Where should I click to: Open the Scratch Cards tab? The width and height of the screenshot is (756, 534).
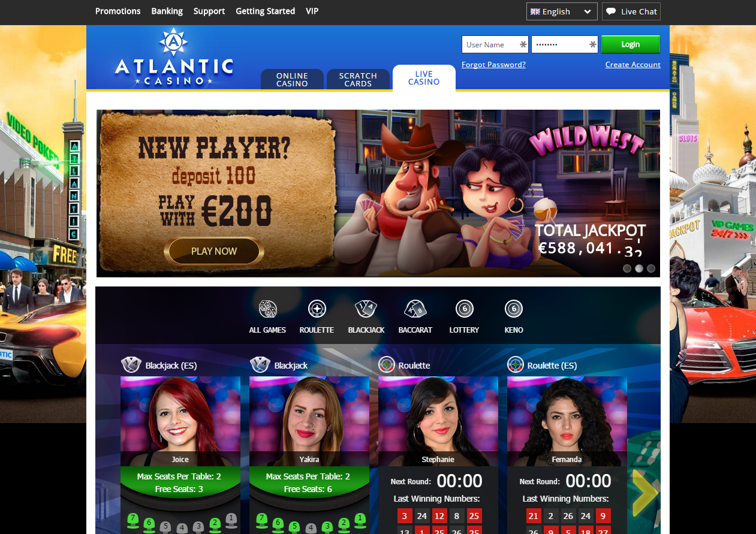pos(358,80)
